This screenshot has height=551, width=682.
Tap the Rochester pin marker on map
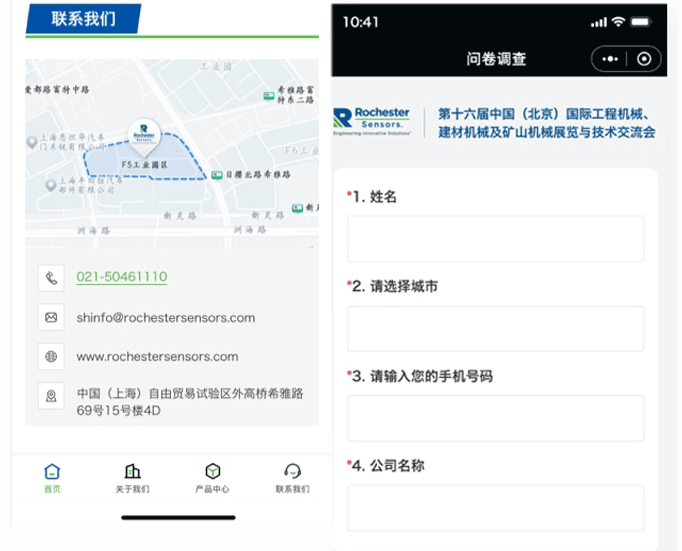click(x=144, y=134)
